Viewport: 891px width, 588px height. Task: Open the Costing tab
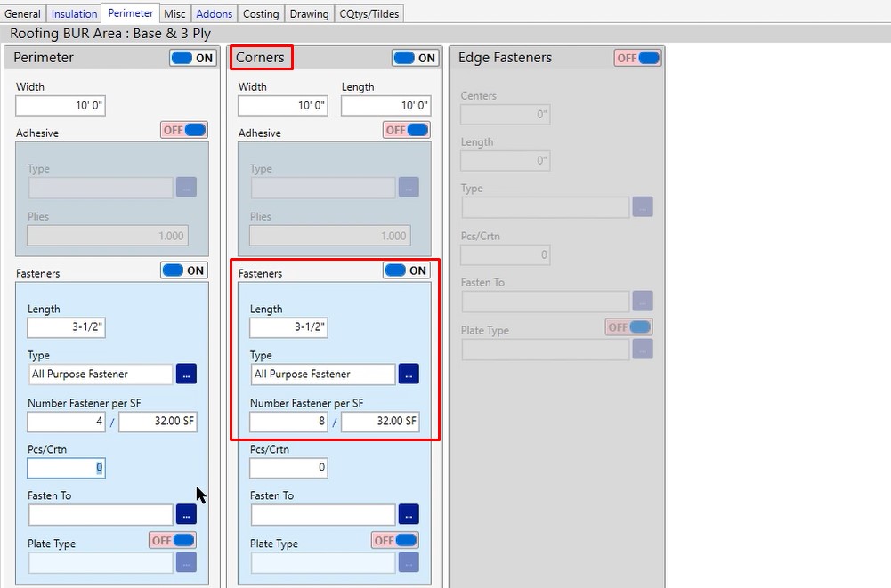[x=261, y=13]
